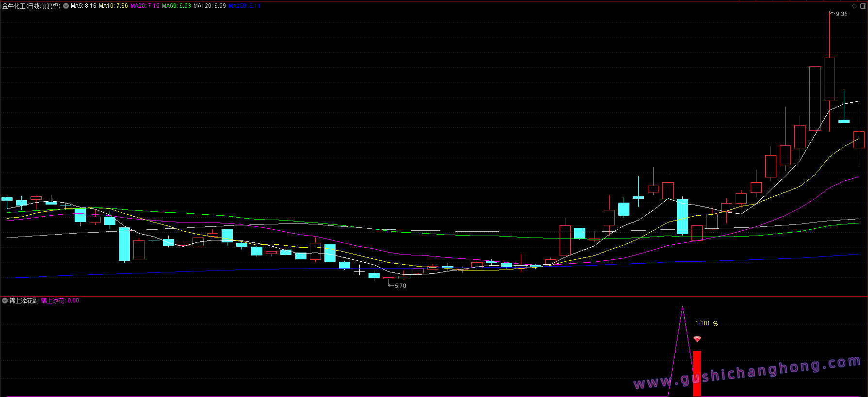This screenshot has height=397, width=868.
Task: Click the 5.70 low price marker
Action: [400, 286]
